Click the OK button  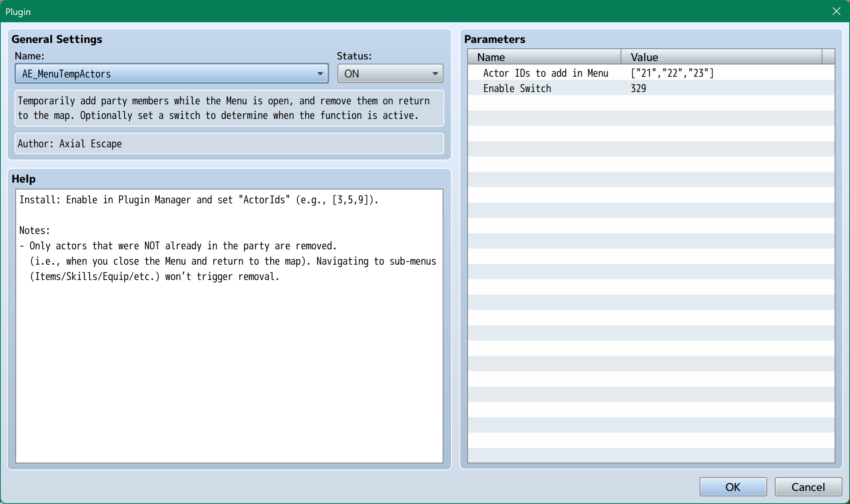point(733,487)
